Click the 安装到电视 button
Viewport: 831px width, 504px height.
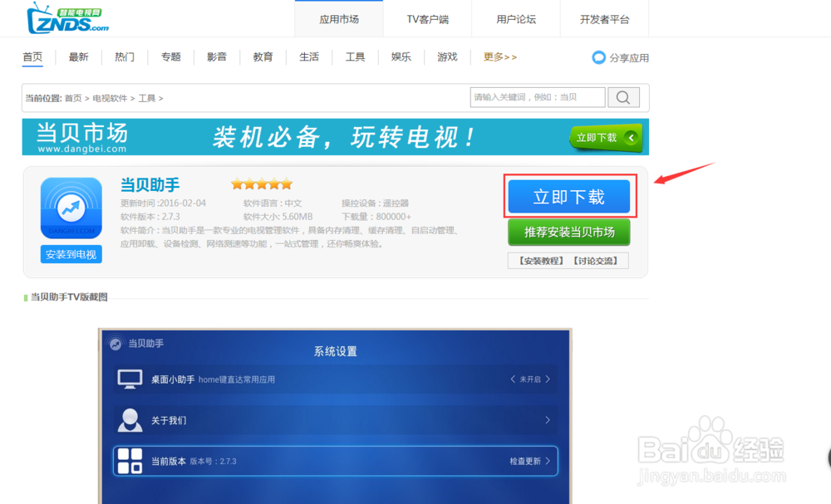(71, 255)
